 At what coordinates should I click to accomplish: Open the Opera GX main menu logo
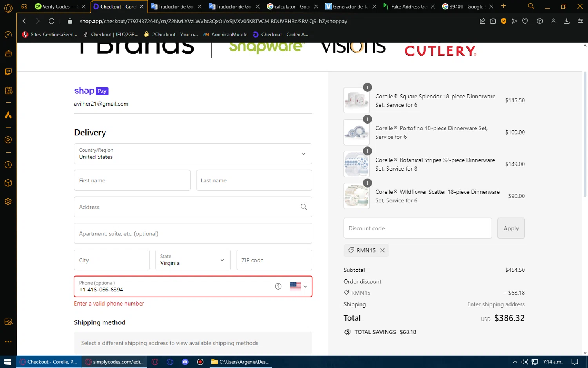point(8,8)
